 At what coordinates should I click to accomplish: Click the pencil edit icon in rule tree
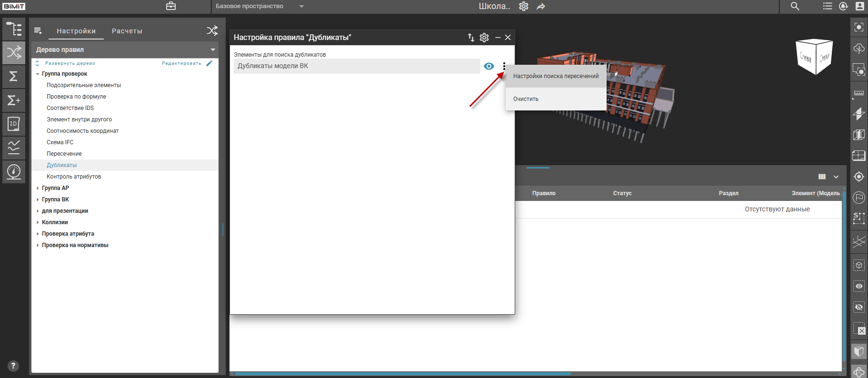point(209,63)
